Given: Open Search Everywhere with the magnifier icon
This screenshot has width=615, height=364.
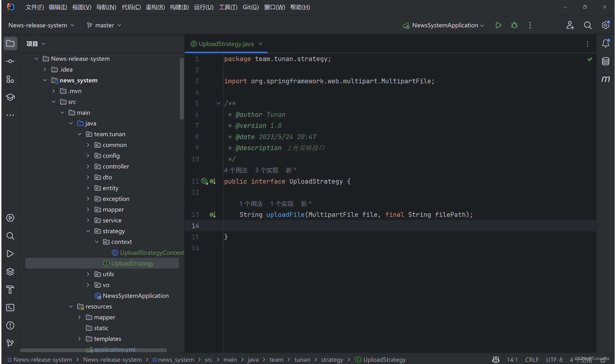Looking at the screenshot, I should (588, 25).
